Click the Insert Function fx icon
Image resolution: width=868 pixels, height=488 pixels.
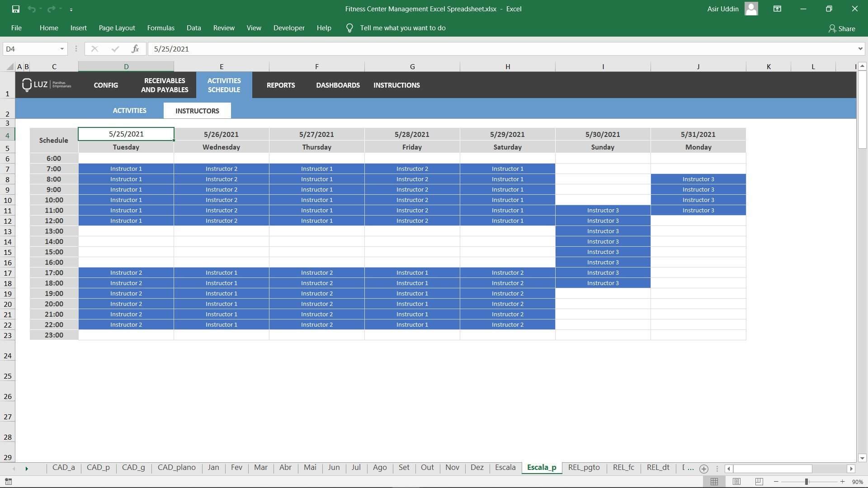(135, 49)
